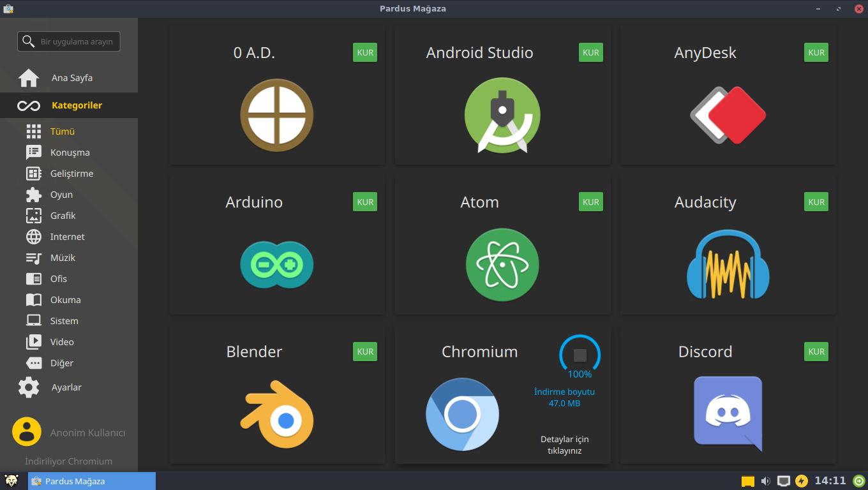Stop the Chromium download in progress ring
The height and width of the screenshot is (490, 868).
point(580,355)
